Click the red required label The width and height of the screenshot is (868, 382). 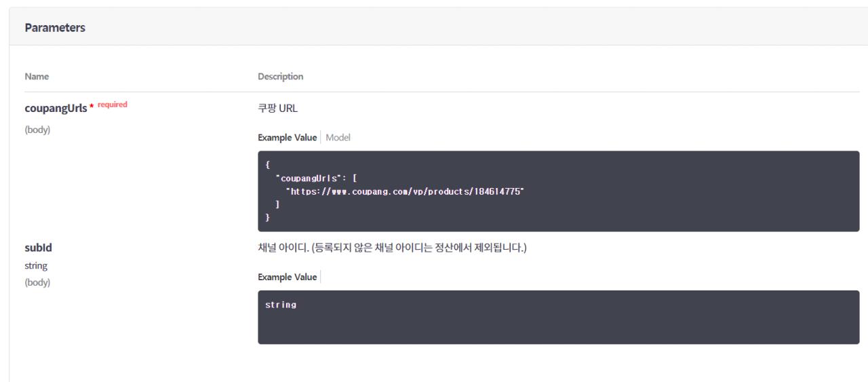coord(111,104)
